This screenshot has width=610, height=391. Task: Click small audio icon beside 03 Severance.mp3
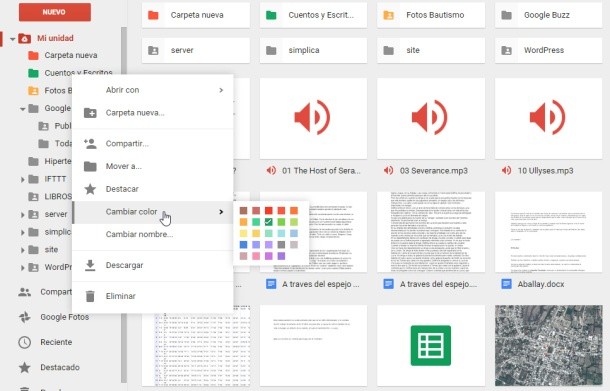coord(389,170)
